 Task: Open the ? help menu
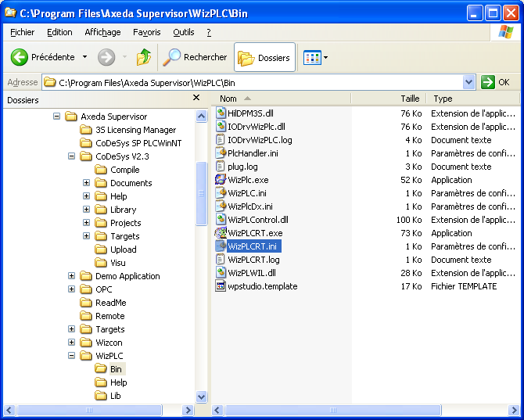pos(209,32)
